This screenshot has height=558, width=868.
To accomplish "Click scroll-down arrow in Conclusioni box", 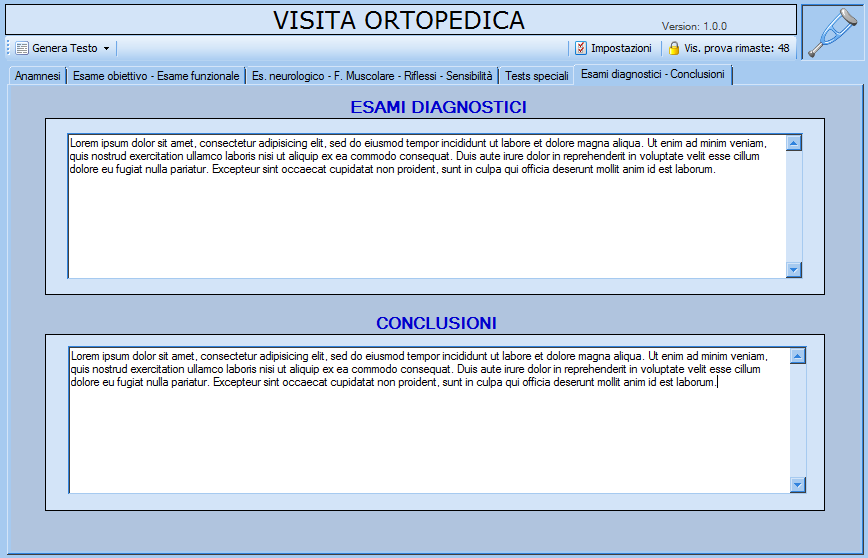I will 798,485.
